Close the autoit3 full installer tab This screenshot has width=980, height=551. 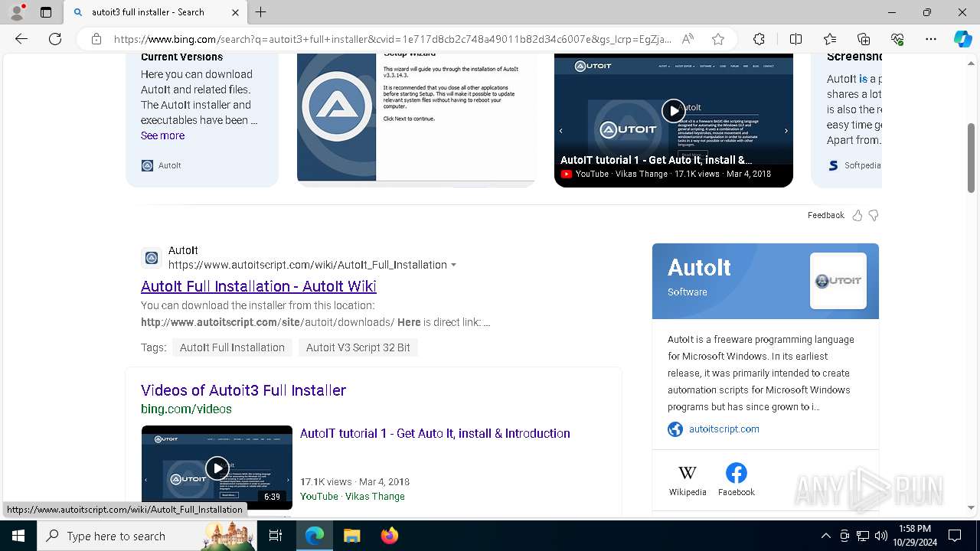(x=235, y=12)
